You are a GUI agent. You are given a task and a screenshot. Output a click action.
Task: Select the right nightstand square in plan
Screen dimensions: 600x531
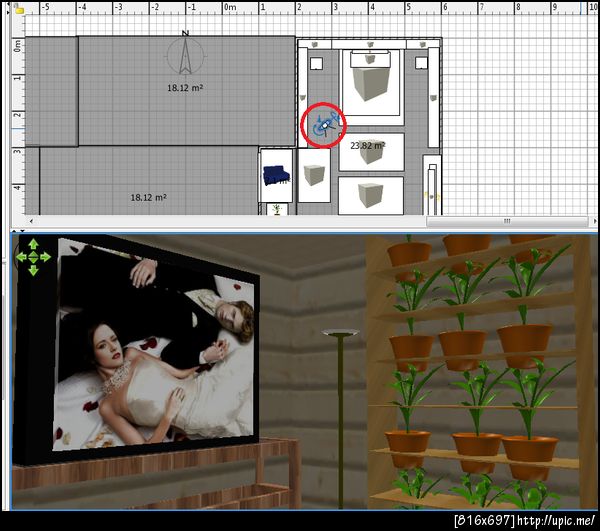[421, 63]
